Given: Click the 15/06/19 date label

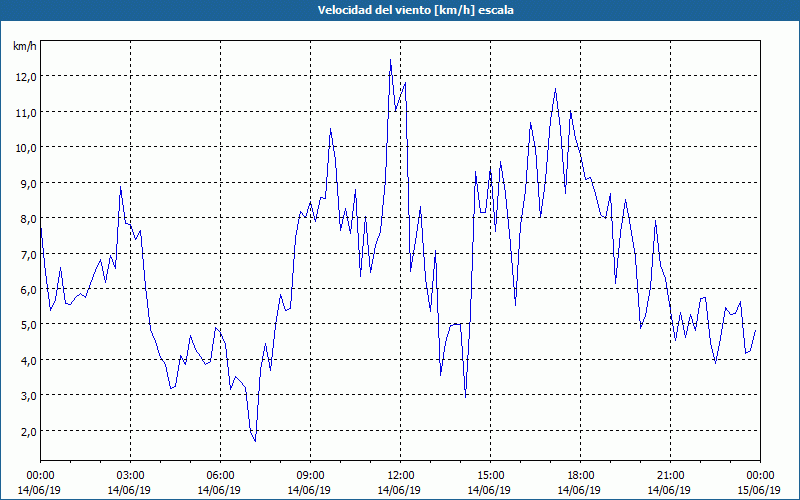Looking at the screenshot, I should coord(759,490).
